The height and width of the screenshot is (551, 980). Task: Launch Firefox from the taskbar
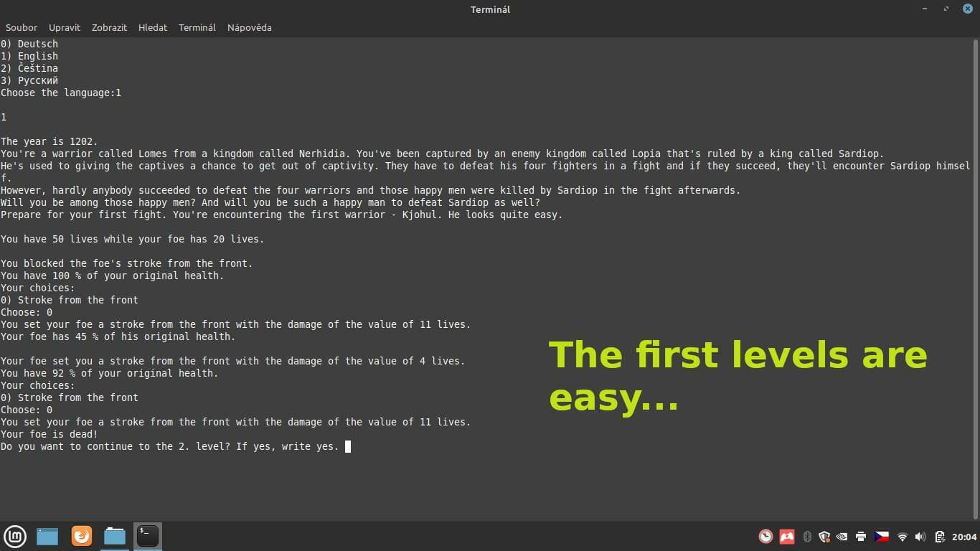tap(82, 536)
